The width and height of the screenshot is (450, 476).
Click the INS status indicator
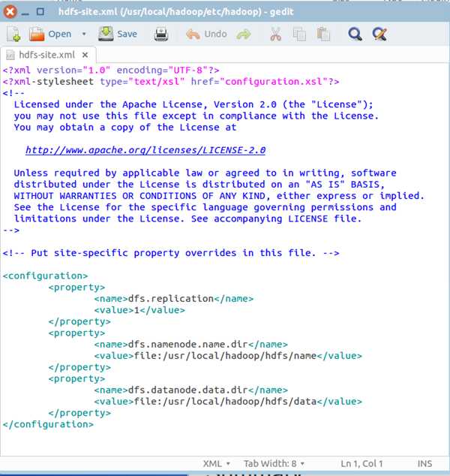(x=424, y=463)
